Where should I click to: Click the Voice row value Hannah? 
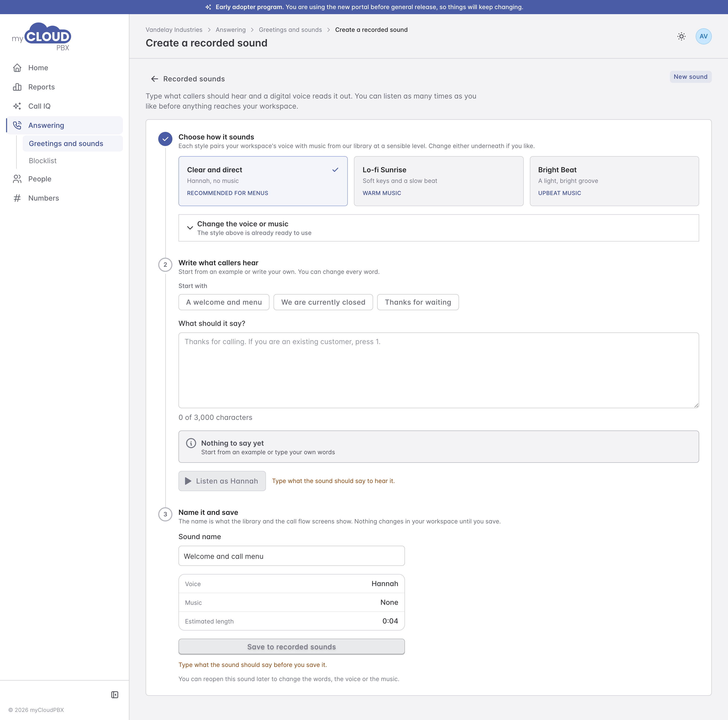tap(385, 584)
